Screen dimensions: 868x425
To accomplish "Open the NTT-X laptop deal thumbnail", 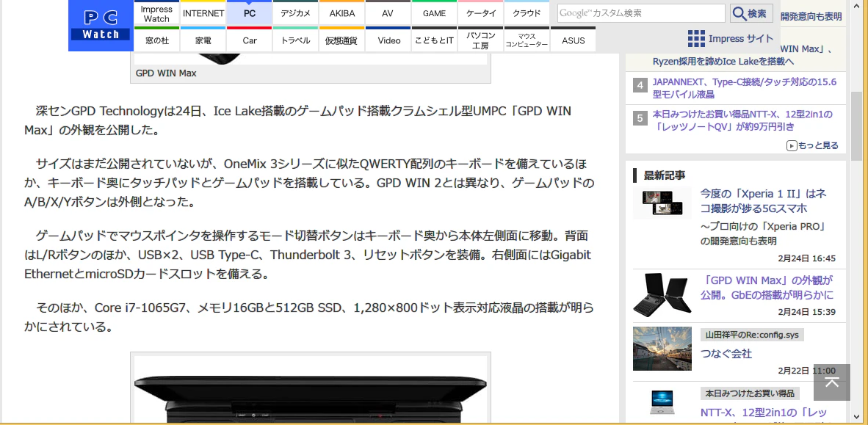I will [662, 403].
